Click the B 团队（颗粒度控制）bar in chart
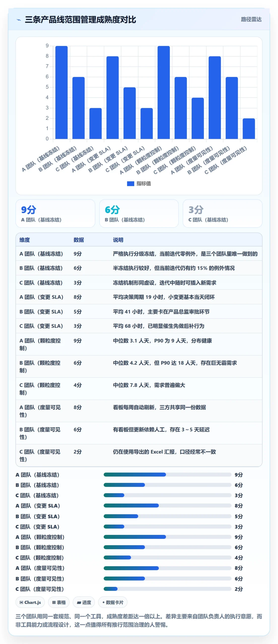 pyautogui.click(x=181, y=108)
